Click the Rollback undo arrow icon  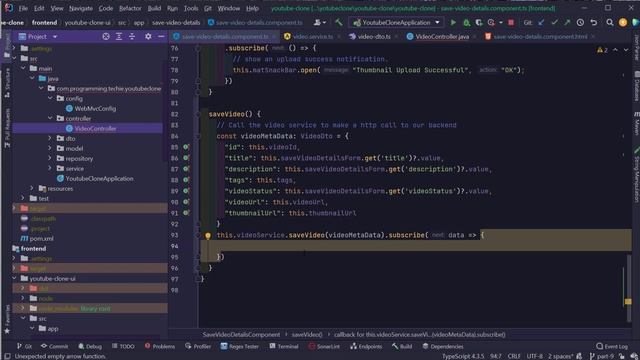click(x=594, y=23)
